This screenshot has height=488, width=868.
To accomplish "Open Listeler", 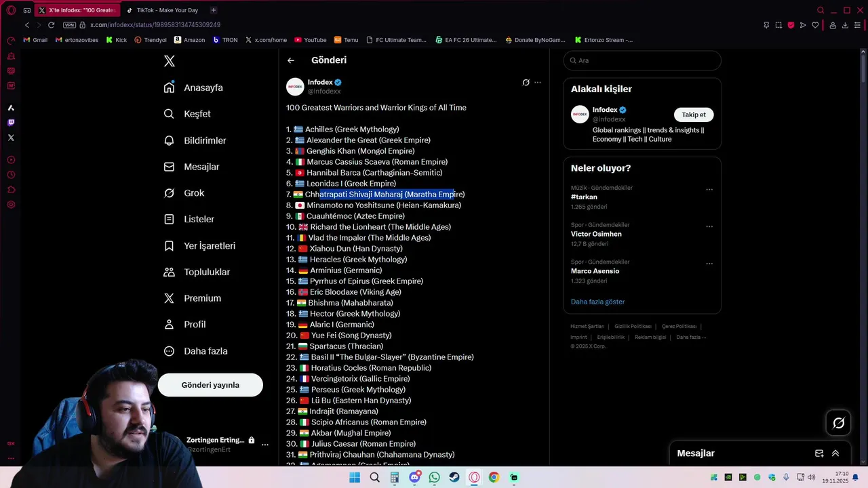I will coord(189,220).
